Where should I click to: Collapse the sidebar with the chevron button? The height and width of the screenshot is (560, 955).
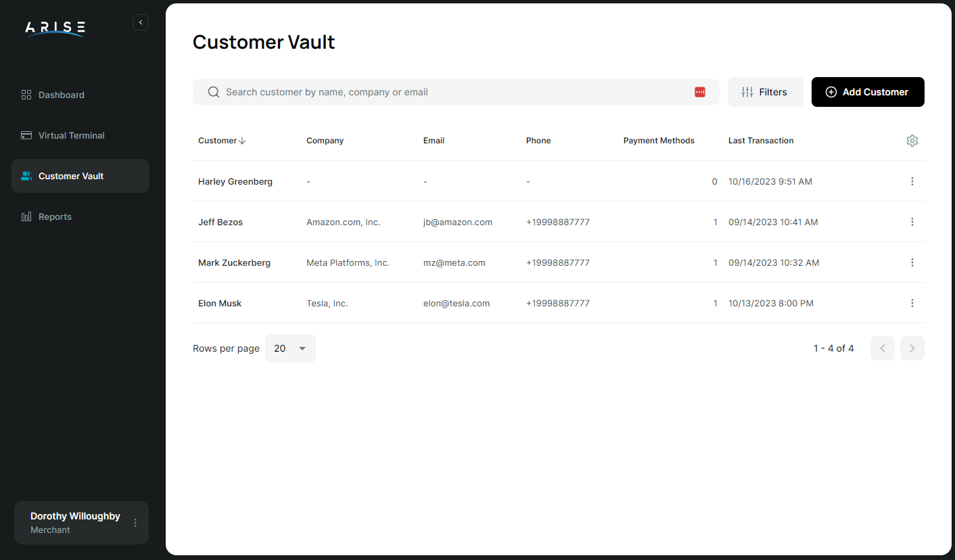141,22
